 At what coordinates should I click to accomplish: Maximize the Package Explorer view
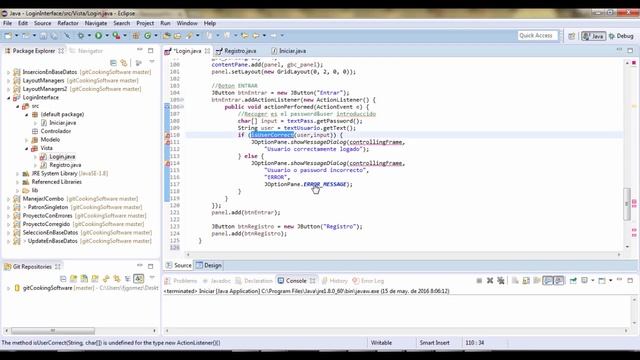tap(151, 51)
